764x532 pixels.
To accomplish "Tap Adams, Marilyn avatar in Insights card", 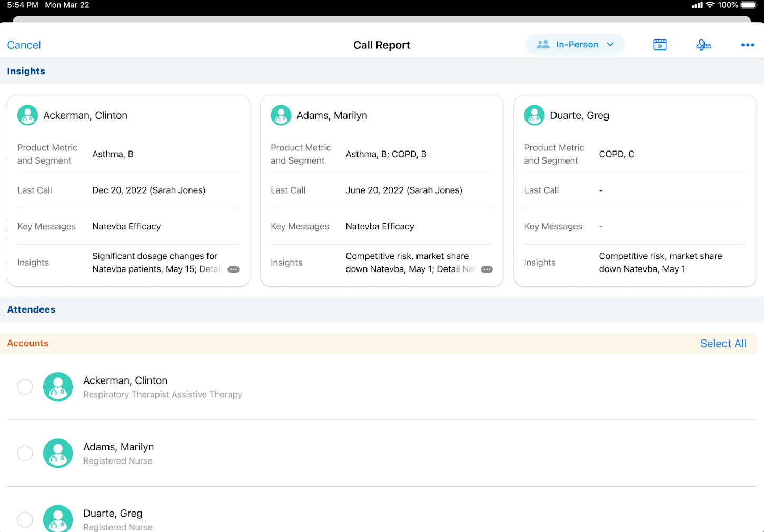I will [x=281, y=115].
